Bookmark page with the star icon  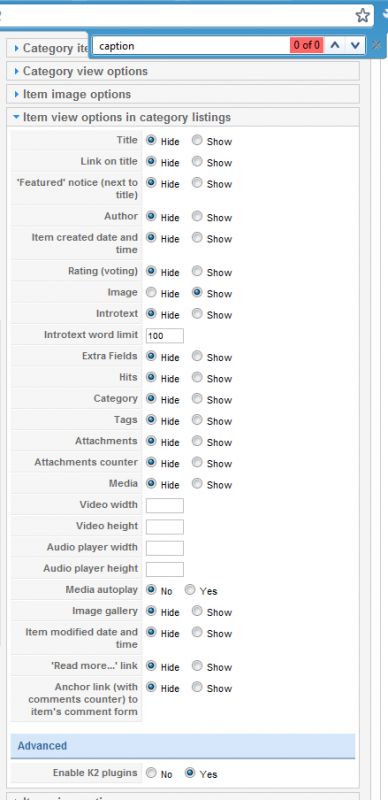click(362, 15)
